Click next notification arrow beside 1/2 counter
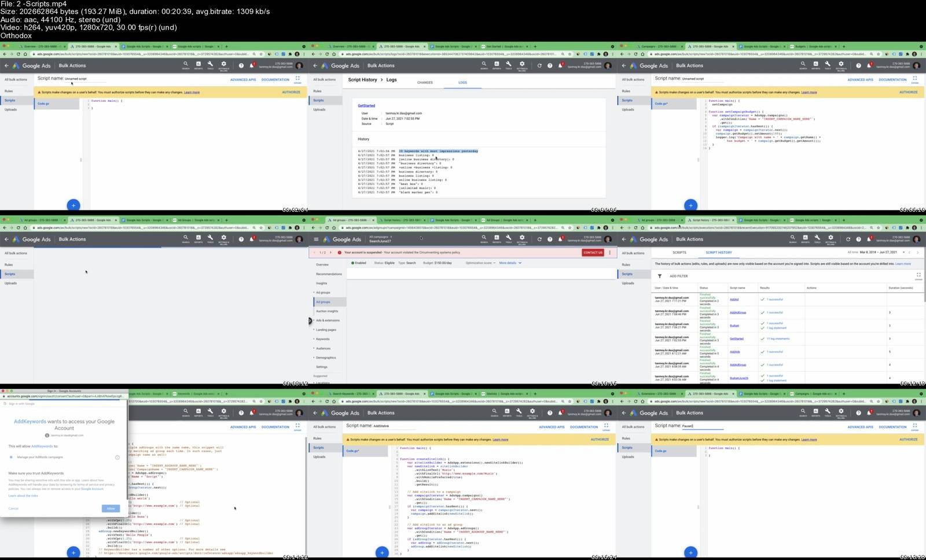The width and height of the screenshot is (926, 560). [x=330, y=252]
